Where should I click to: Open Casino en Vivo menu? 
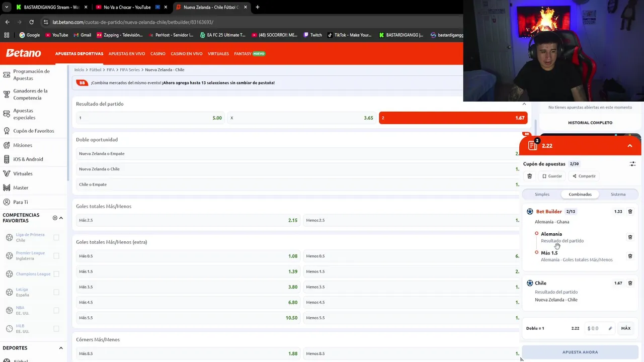[x=187, y=54]
